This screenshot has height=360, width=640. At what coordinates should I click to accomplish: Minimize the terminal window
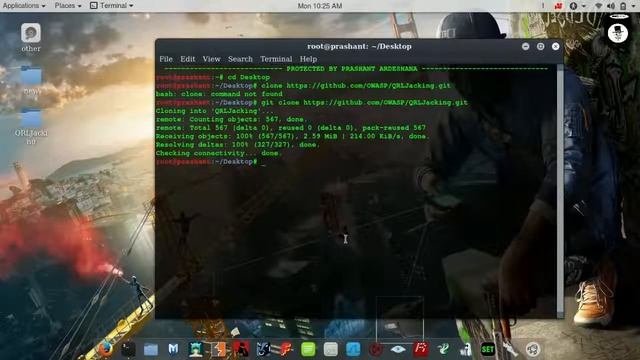526,47
